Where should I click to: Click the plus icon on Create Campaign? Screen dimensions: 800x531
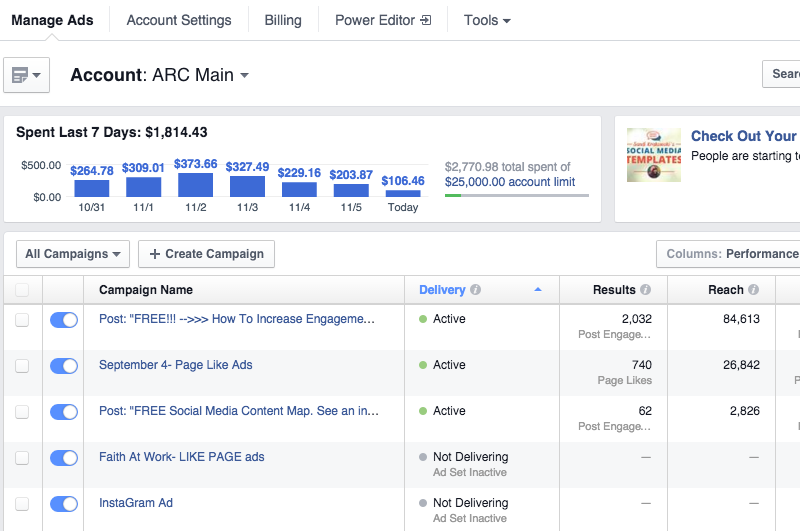(154, 254)
